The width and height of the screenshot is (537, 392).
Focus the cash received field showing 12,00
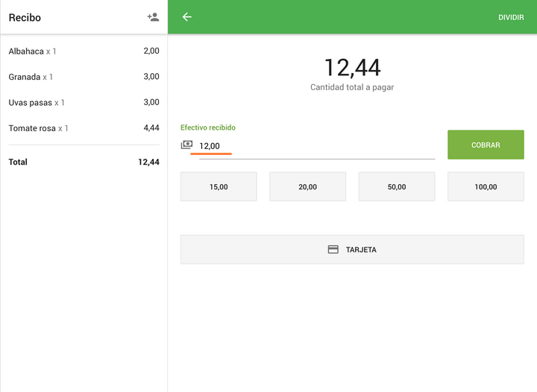point(313,146)
